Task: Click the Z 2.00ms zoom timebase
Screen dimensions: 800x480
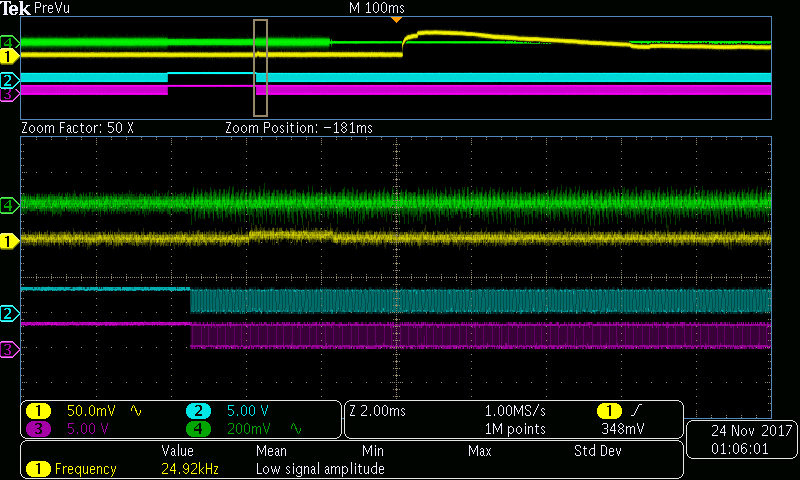Action: pos(378,411)
